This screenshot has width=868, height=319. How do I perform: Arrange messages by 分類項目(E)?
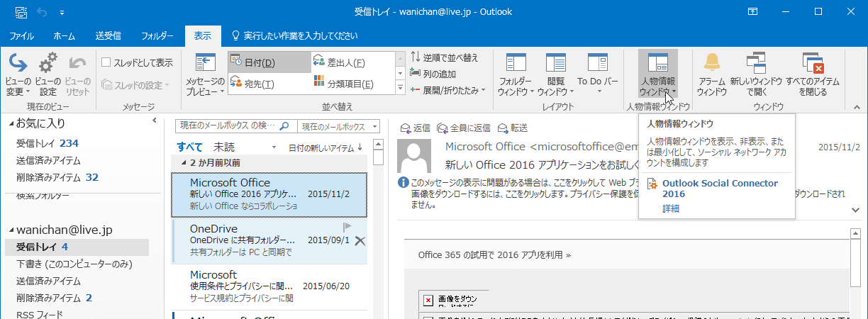click(x=352, y=84)
